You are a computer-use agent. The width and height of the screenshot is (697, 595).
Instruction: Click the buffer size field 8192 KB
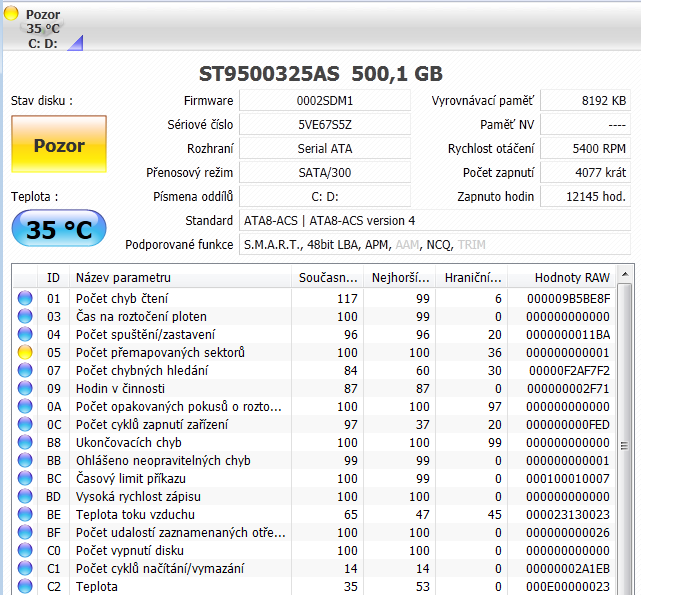(585, 100)
